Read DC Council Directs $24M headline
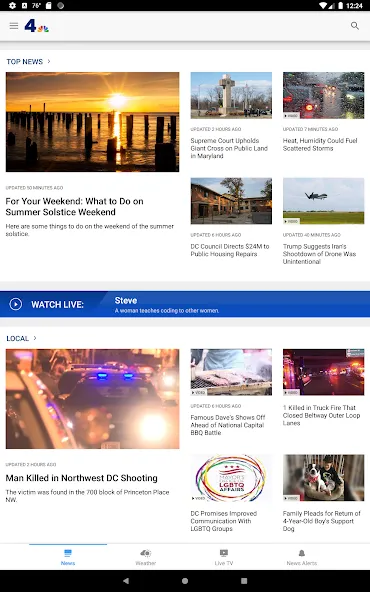Screen dimensions: 370x592 (x=230, y=250)
